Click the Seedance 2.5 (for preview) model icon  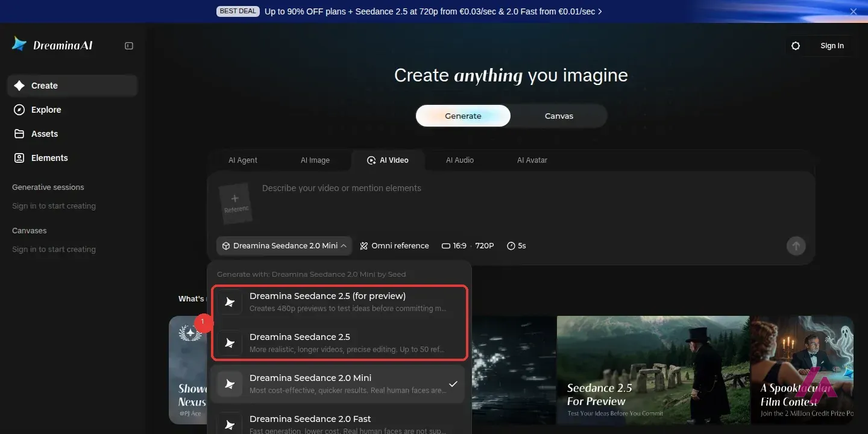tap(230, 302)
